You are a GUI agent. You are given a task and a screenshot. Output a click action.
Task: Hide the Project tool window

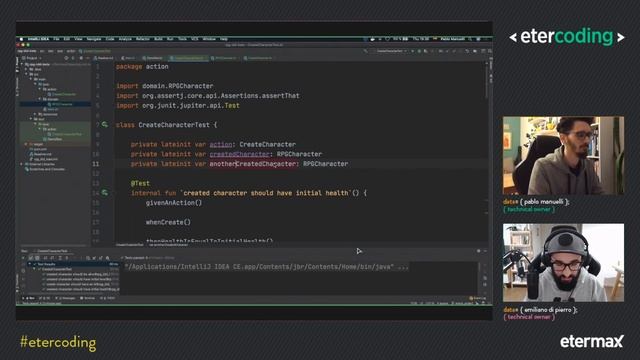(x=87, y=58)
